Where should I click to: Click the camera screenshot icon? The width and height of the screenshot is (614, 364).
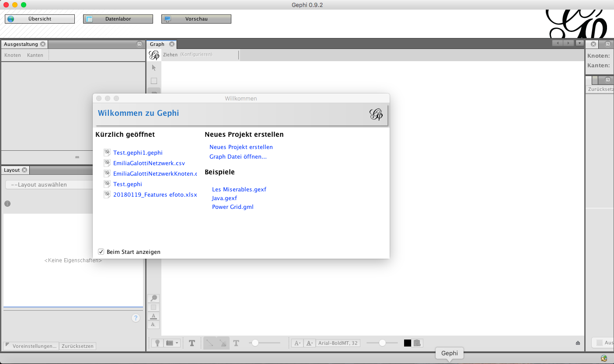169,343
